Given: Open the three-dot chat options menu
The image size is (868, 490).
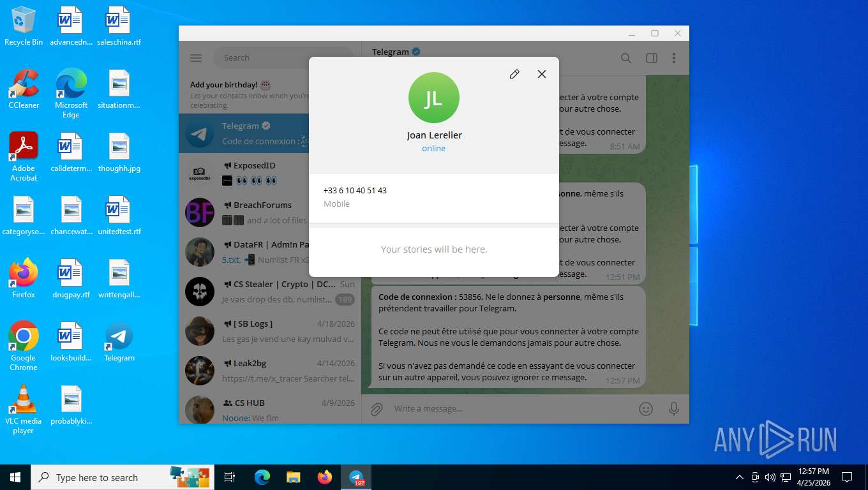Looking at the screenshot, I should 674,58.
